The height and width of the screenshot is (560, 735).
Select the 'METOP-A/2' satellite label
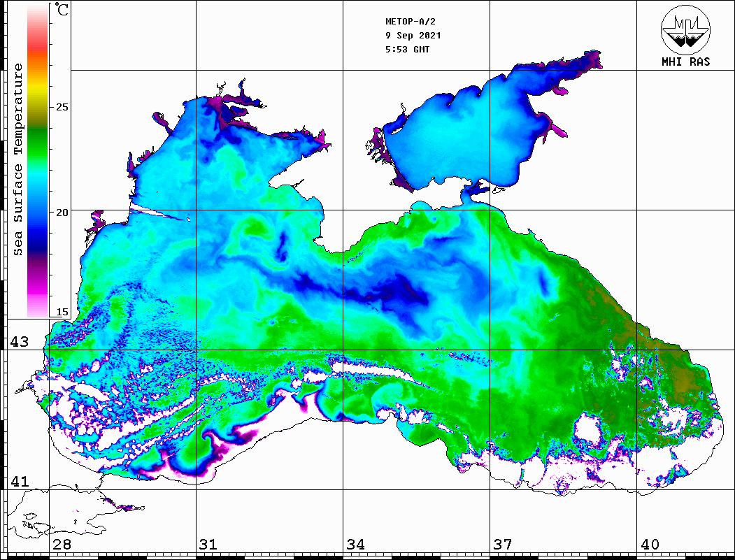(x=410, y=22)
